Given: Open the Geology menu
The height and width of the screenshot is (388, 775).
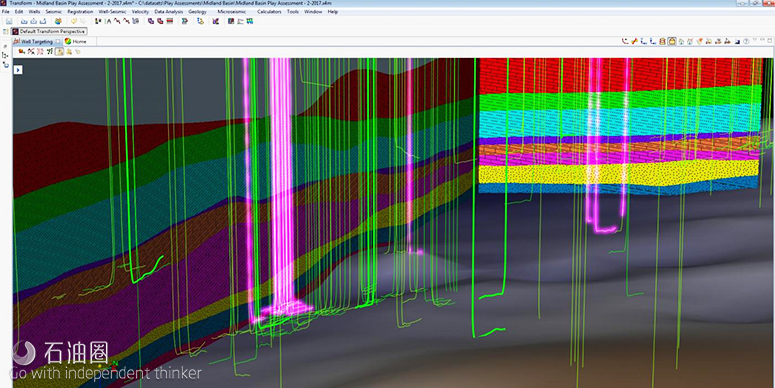Looking at the screenshot, I should tap(198, 11).
